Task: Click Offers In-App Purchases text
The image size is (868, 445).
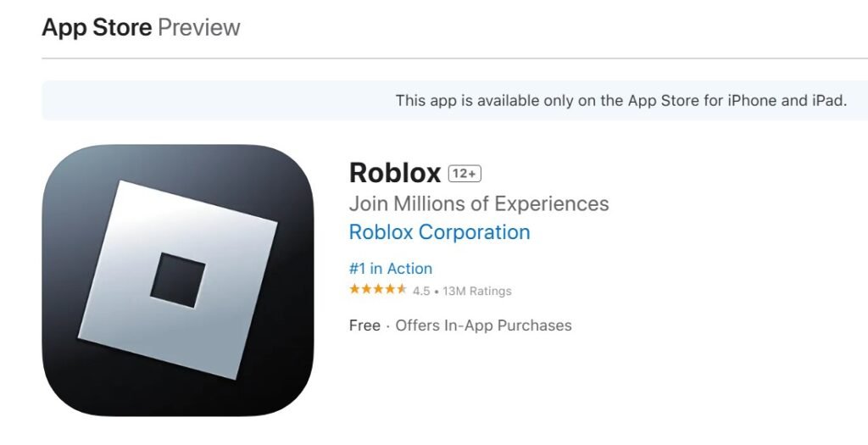Action: (x=483, y=325)
